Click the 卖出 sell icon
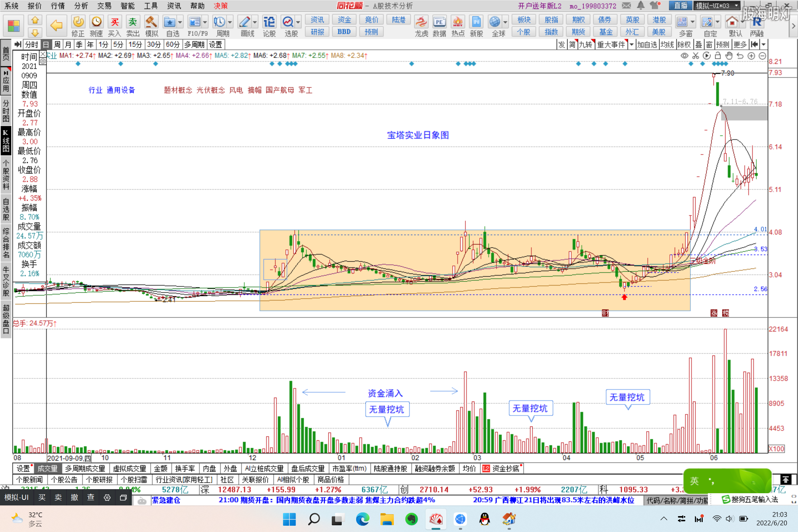Image resolution: width=798 pixels, height=532 pixels. point(133,26)
